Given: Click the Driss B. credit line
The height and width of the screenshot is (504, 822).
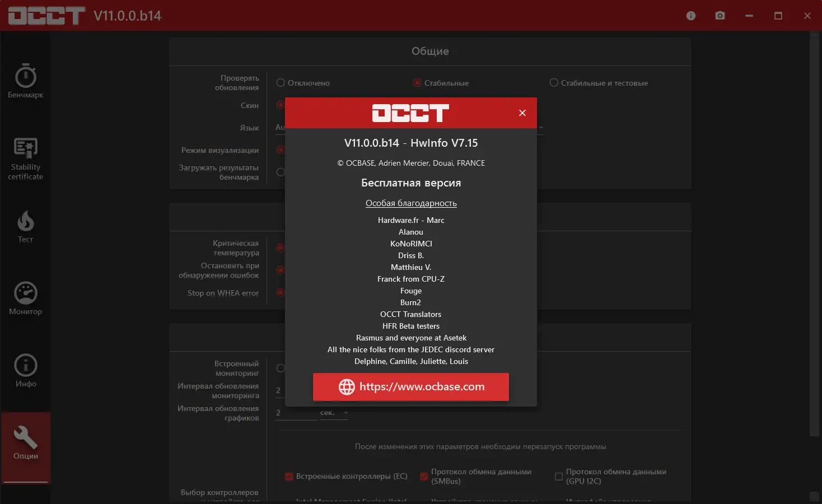Looking at the screenshot, I should pyautogui.click(x=411, y=255).
